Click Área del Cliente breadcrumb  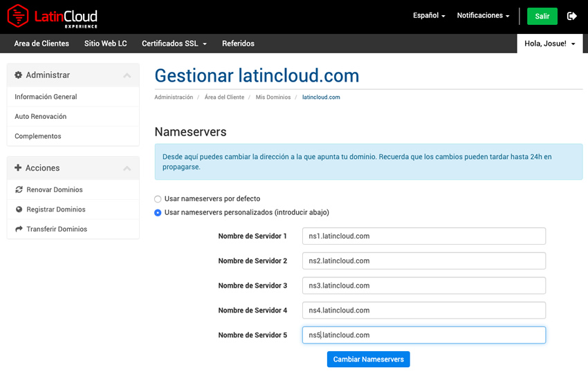tap(224, 97)
